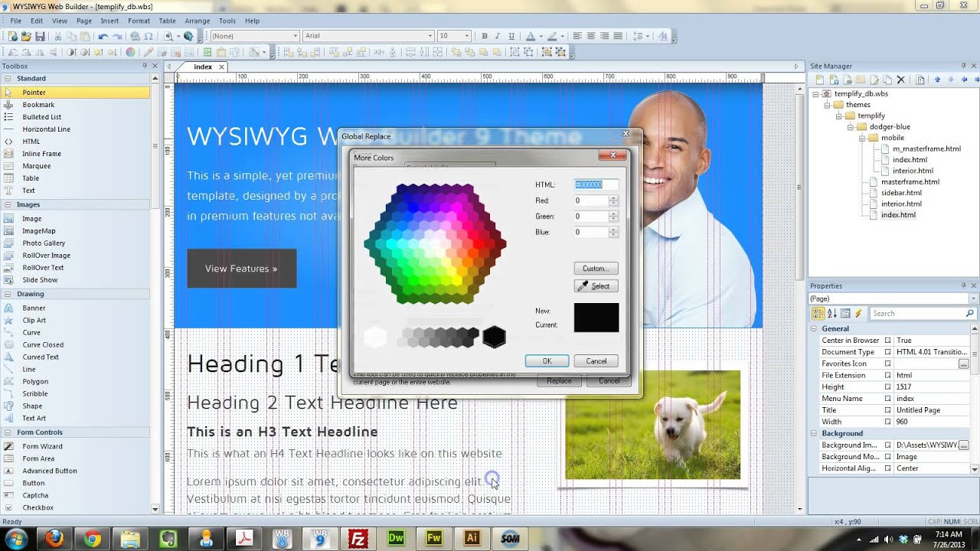Click the New color preview swatch
This screenshot has height=551, width=980.
(596, 311)
